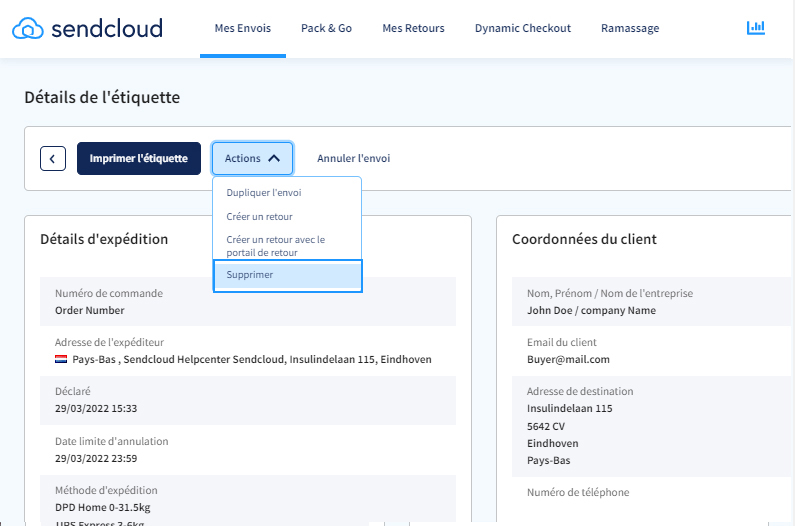Click Méthode d'expédition label

[106, 490]
